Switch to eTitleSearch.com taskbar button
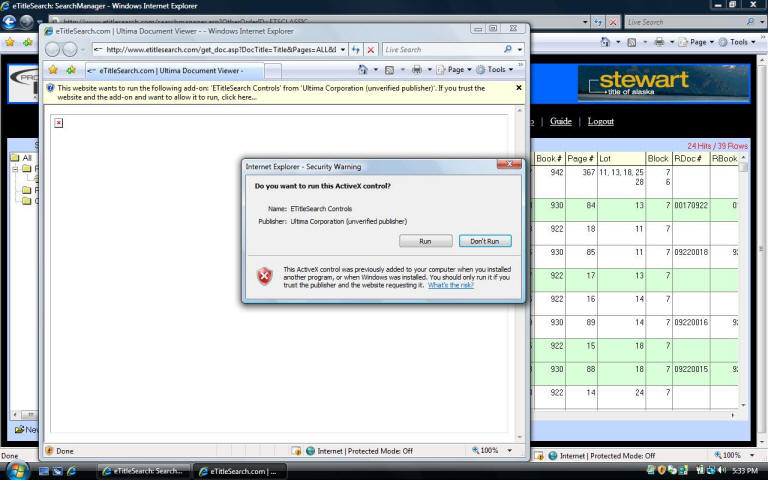768x480 pixels. click(239, 471)
